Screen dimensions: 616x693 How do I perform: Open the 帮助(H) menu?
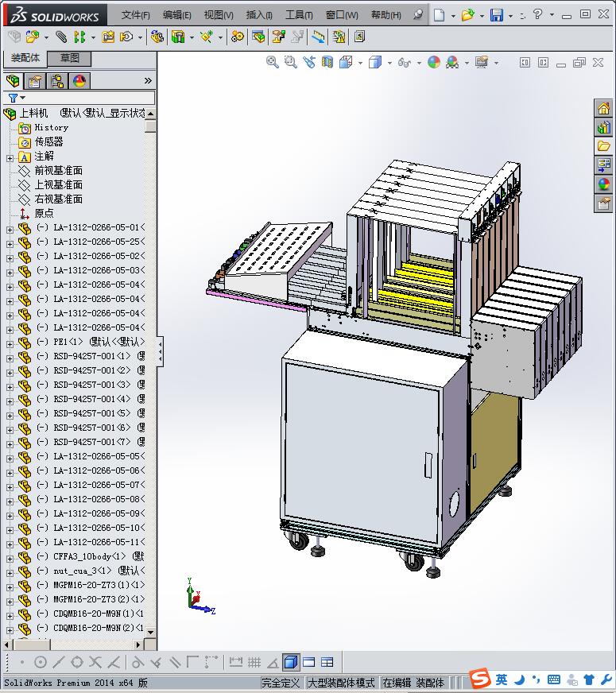point(386,15)
